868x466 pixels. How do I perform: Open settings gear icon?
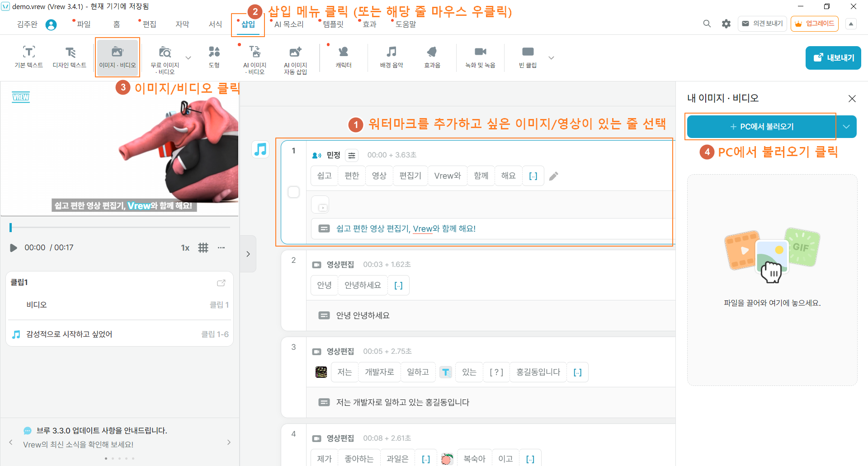click(x=726, y=24)
